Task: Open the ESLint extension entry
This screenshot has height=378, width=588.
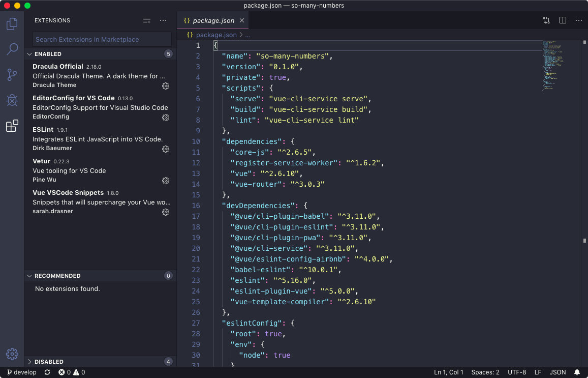Action: [101, 138]
